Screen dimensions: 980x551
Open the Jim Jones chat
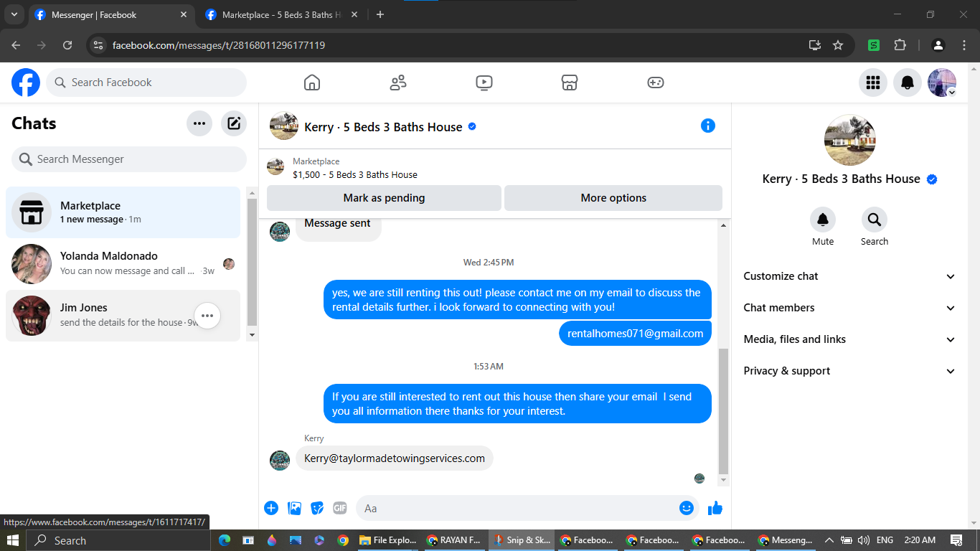coord(123,316)
